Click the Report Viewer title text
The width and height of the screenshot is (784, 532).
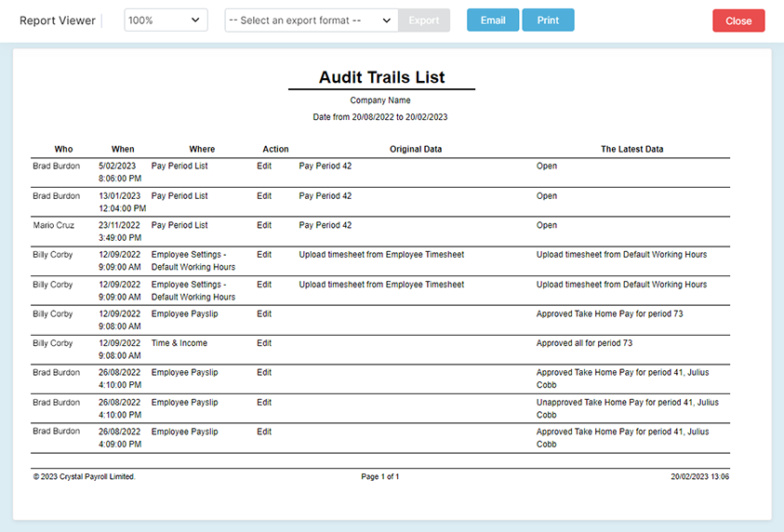pyautogui.click(x=58, y=20)
